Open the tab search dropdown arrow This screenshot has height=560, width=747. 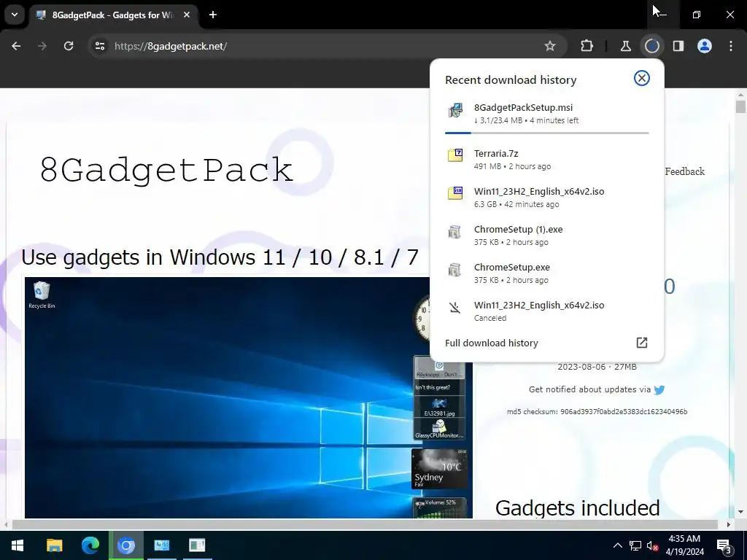(15, 15)
